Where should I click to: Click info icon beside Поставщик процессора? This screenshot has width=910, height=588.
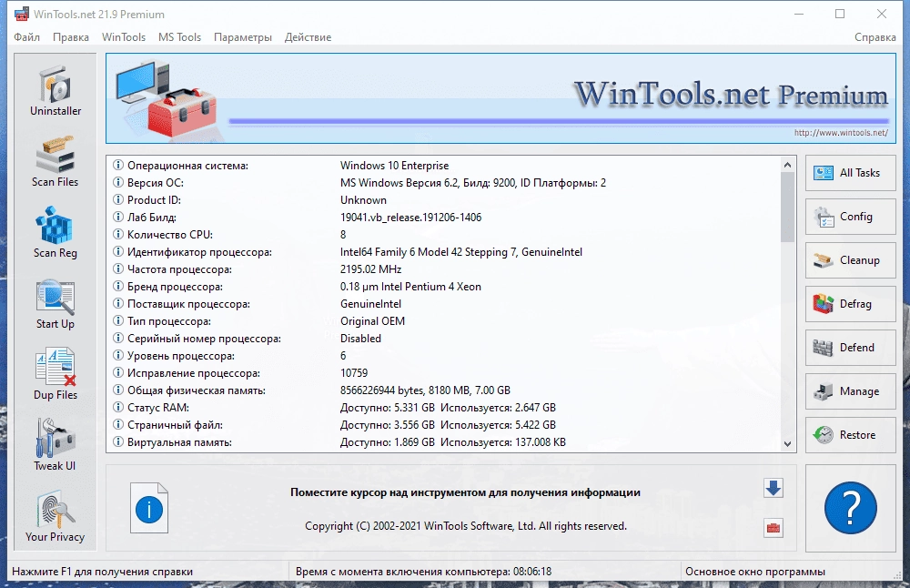point(117,303)
